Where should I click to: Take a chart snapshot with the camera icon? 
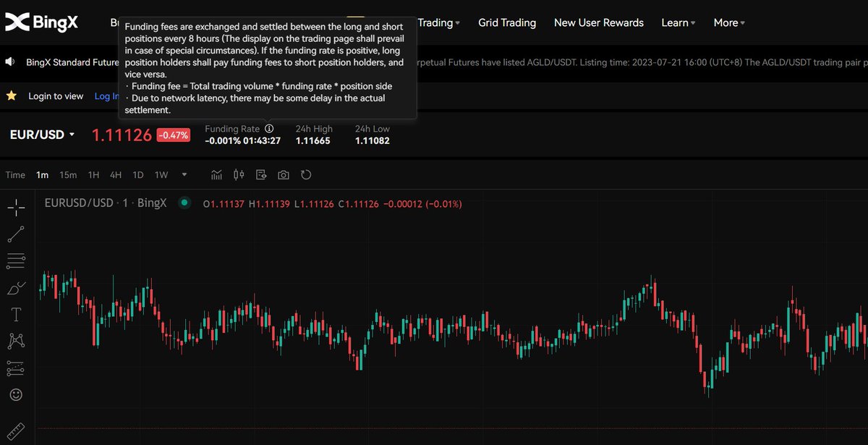point(283,174)
